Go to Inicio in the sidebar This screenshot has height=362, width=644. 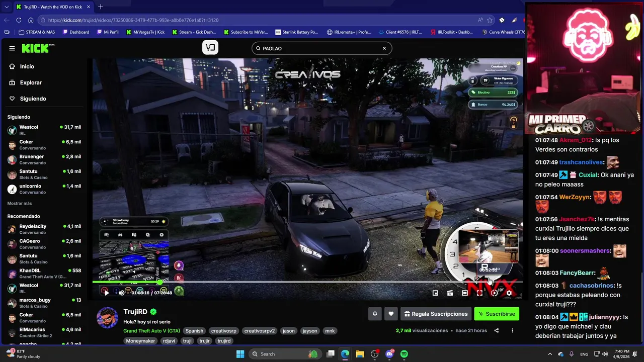point(27,66)
